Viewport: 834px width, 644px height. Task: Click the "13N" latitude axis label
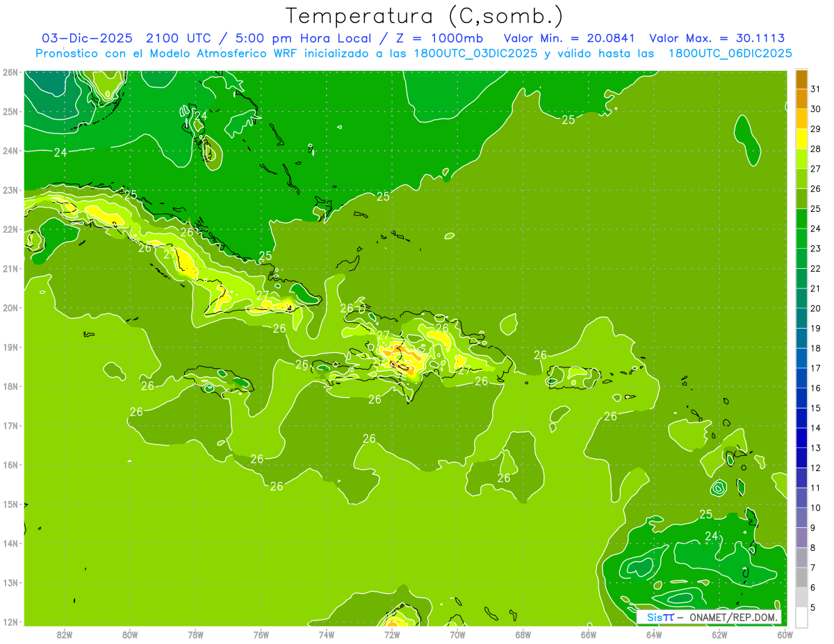coord(10,582)
